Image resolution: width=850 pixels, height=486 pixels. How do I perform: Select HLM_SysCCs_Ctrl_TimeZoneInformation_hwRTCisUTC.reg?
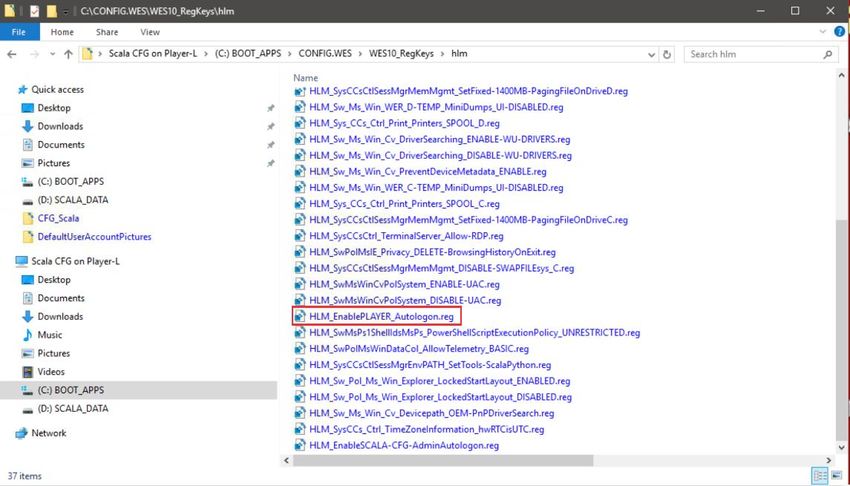[426, 429]
